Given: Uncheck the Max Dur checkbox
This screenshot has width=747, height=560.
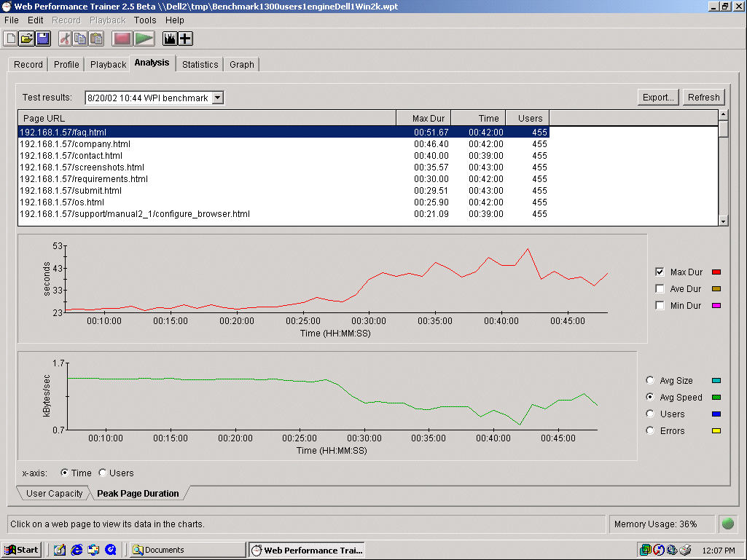Looking at the screenshot, I should coord(660,272).
